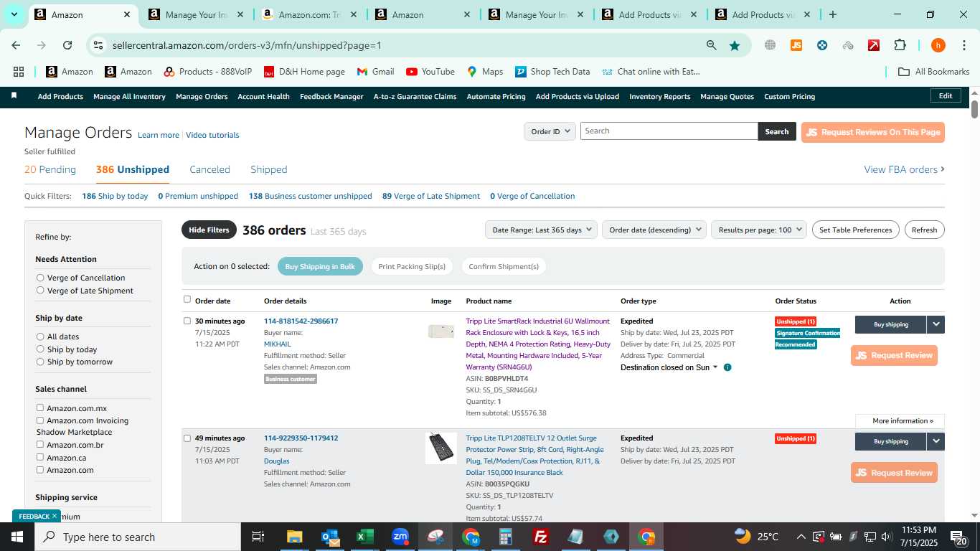Open the bookmarks bar apps grid icon
This screenshot has width=980, height=551.
point(19,72)
